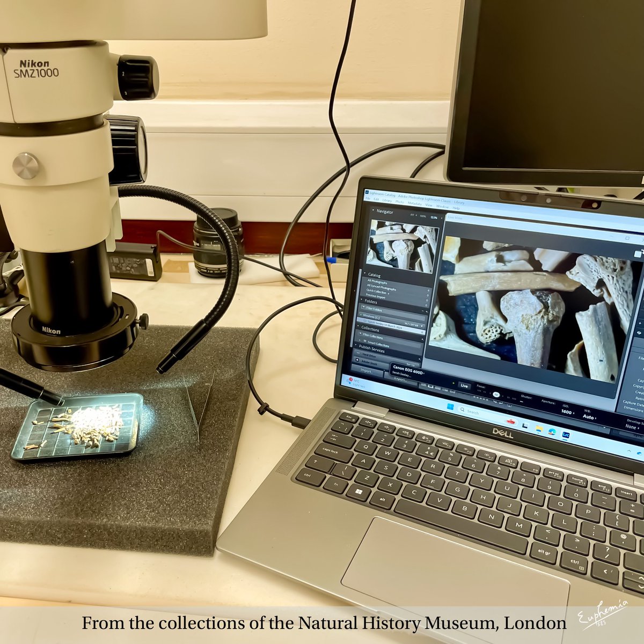Open the Help menu
The image size is (644, 644).
pos(456,208)
